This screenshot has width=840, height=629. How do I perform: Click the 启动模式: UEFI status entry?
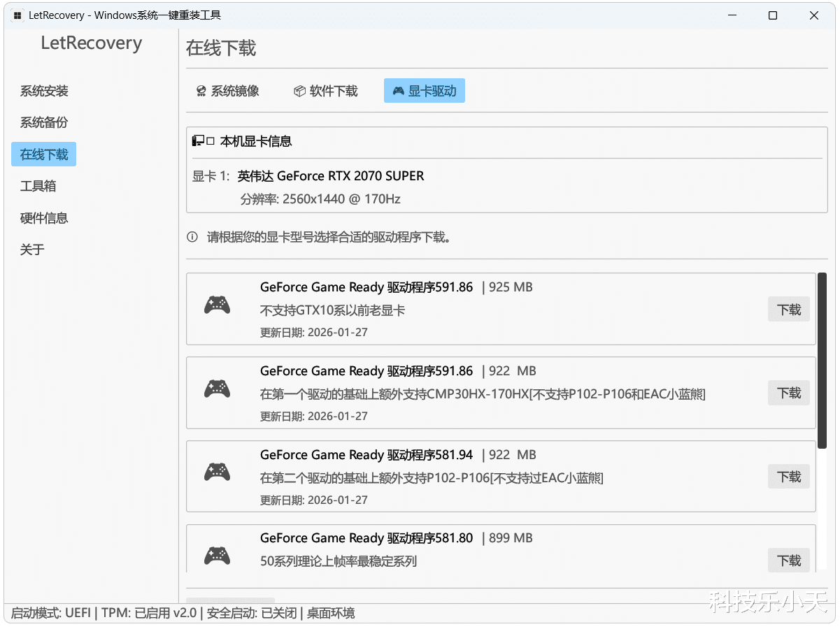point(51,614)
